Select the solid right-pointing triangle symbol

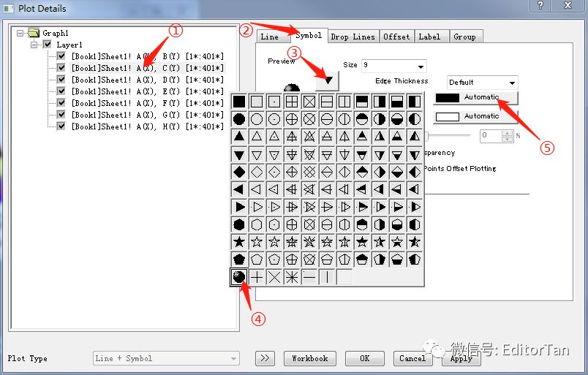(239, 207)
